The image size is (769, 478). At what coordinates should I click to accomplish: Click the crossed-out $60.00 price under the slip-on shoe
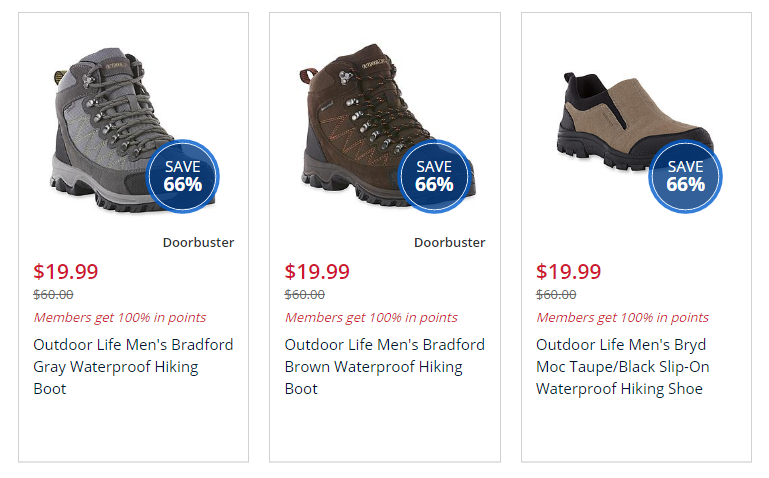click(556, 294)
